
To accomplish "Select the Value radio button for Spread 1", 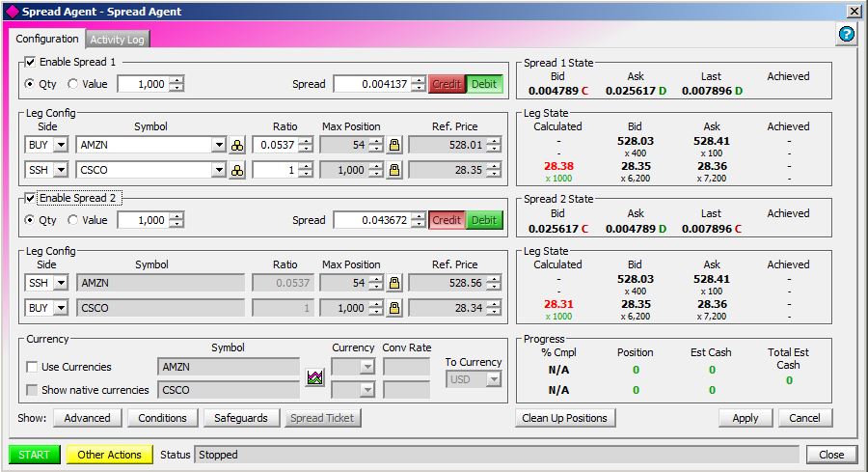I will tap(73, 84).
